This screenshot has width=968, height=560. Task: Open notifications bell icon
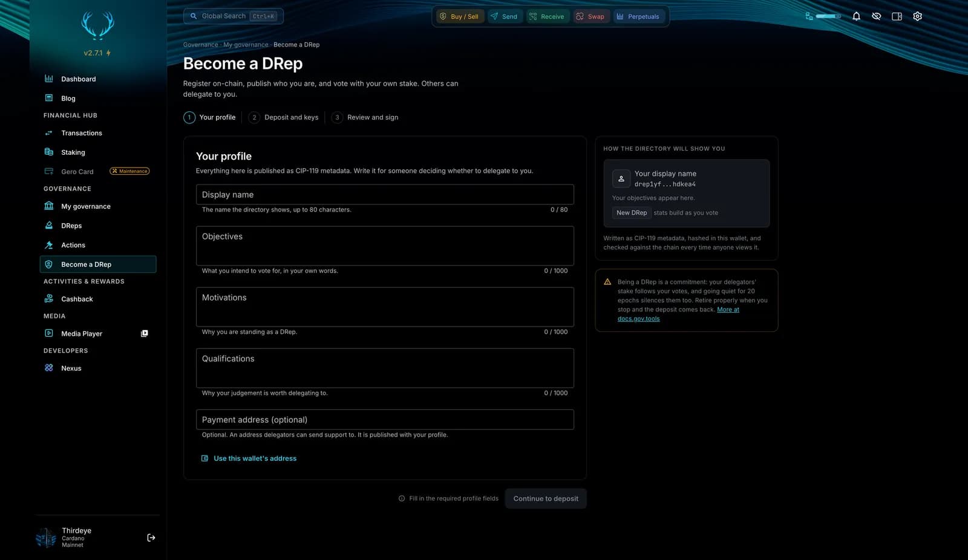(856, 16)
